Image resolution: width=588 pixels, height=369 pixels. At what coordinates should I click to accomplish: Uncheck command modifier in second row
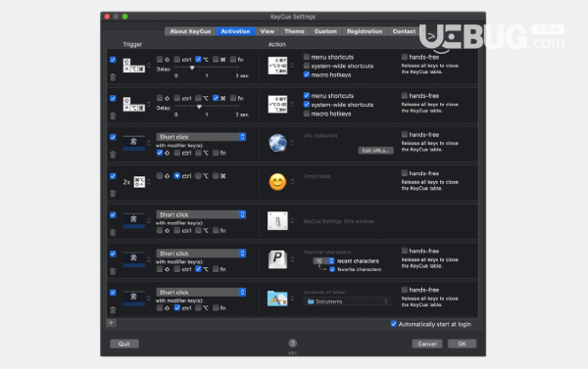[216, 98]
